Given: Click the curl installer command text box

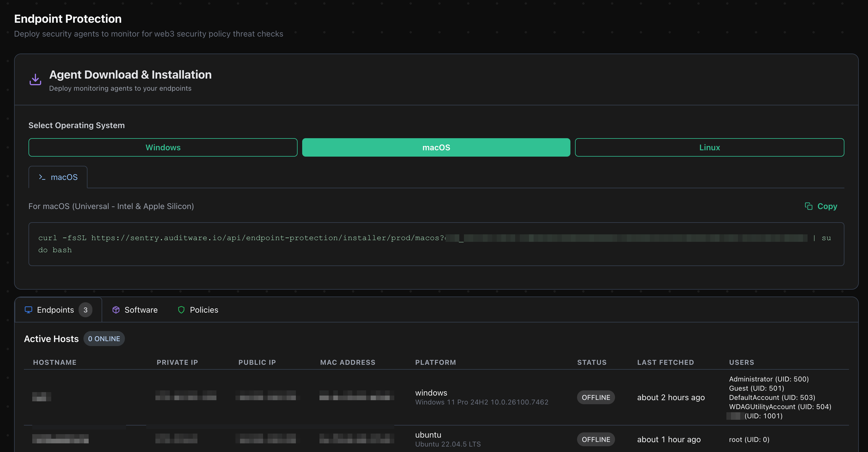Looking at the screenshot, I should tap(436, 244).
